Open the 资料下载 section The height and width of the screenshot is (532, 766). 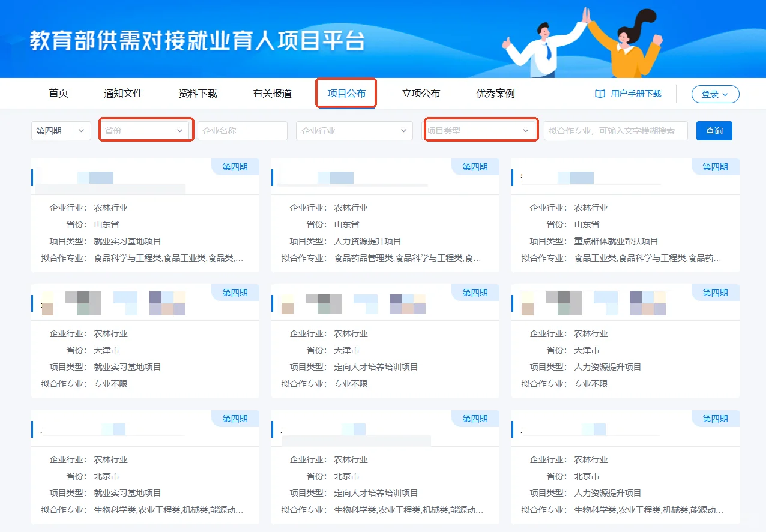198,94
